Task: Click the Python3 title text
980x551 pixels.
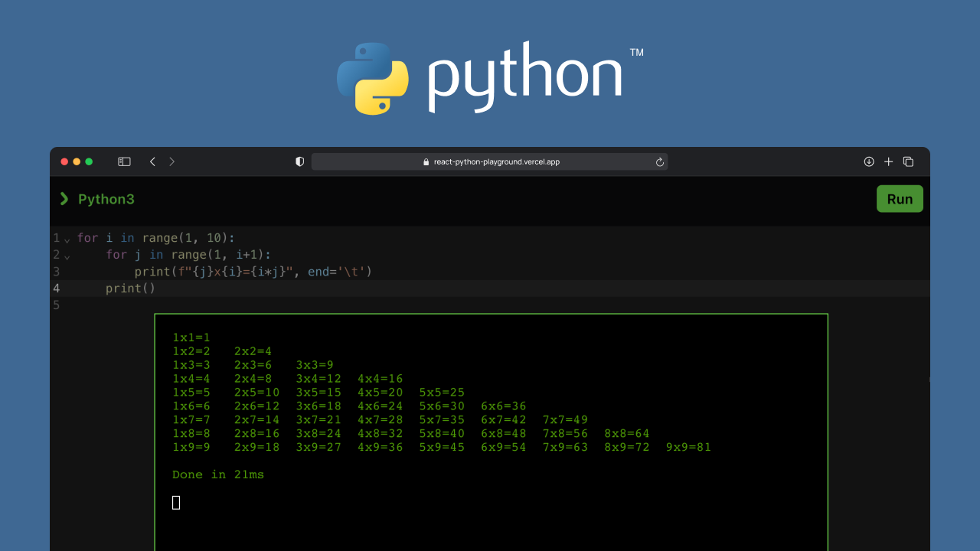Action: click(x=106, y=199)
